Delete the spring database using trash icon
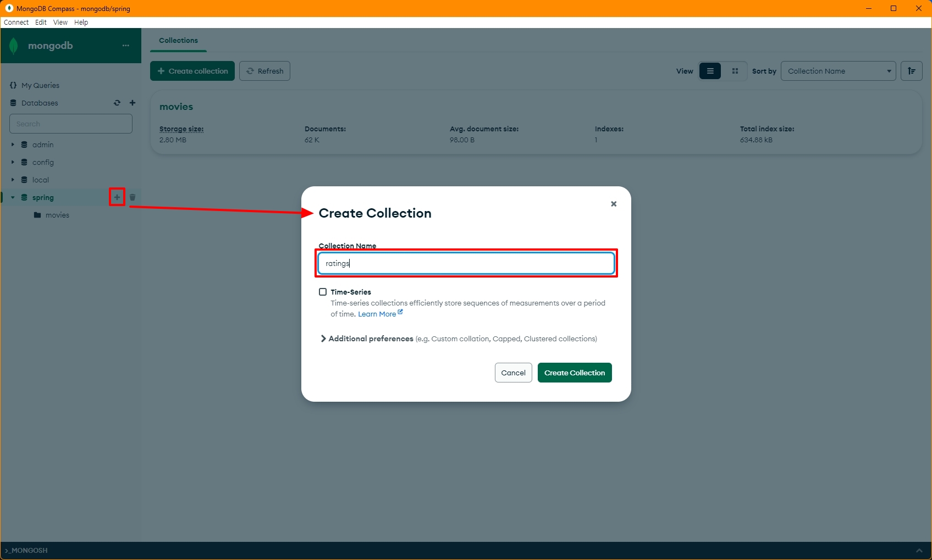 click(x=133, y=197)
